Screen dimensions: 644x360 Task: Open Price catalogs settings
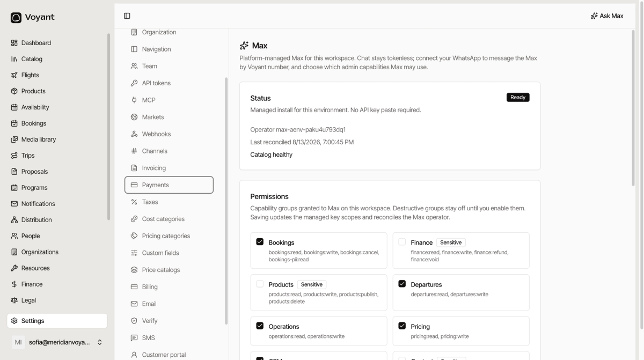169,270
